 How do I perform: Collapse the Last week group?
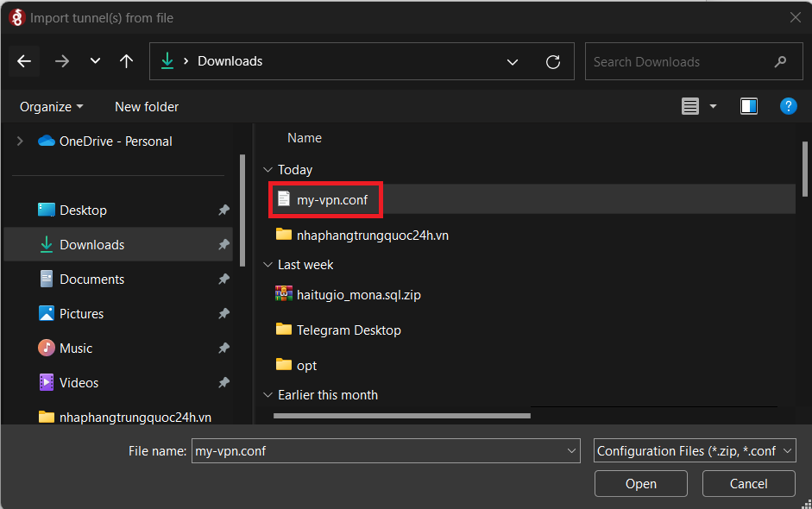point(268,265)
